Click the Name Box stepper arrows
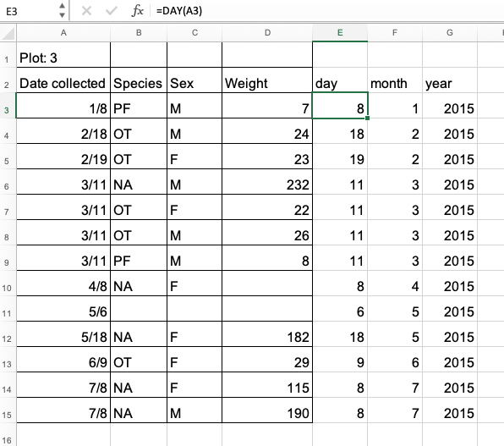The height and width of the screenshot is (446, 504). [x=63, y=11]
